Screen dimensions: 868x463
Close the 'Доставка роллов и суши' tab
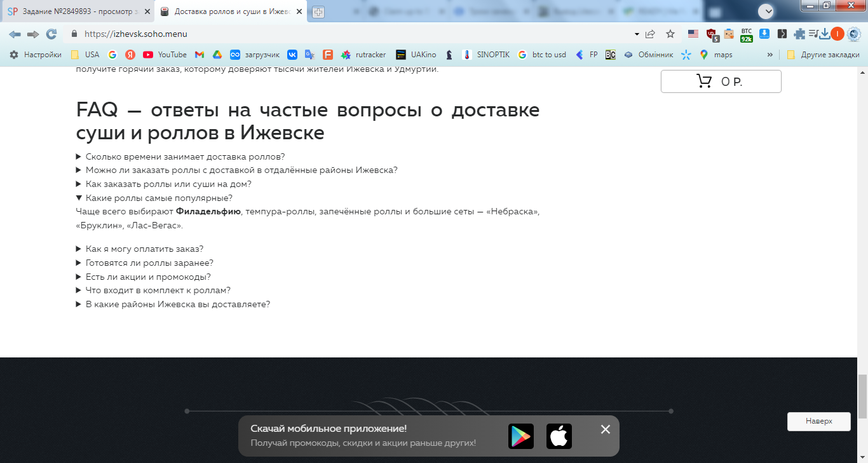[x=299, y=11]
